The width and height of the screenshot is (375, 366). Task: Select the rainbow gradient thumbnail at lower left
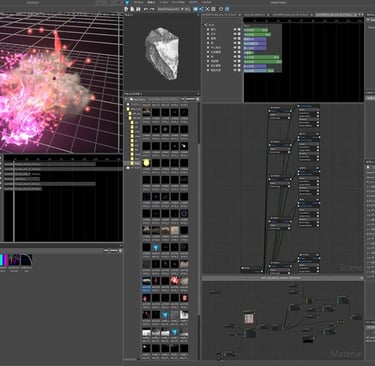click(3, 260)
